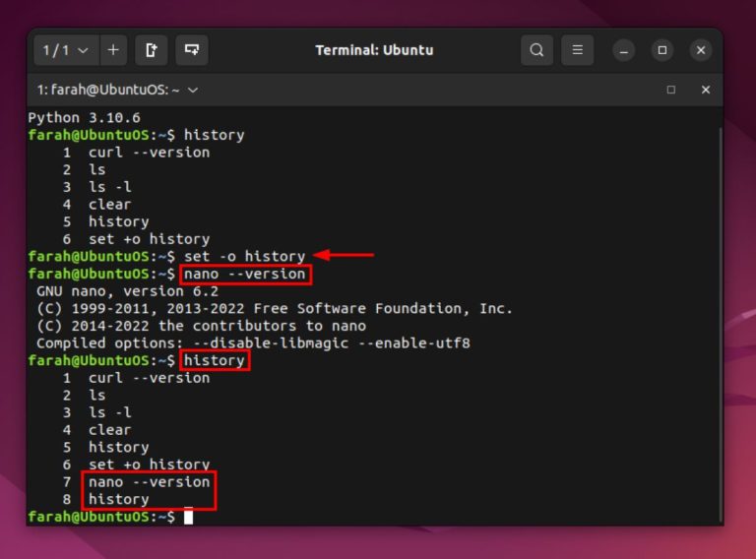Viewport: 756px width, 559px height.
Task: Click the 'Terminal: Ubuntu' window title
Action: [374, 50]
